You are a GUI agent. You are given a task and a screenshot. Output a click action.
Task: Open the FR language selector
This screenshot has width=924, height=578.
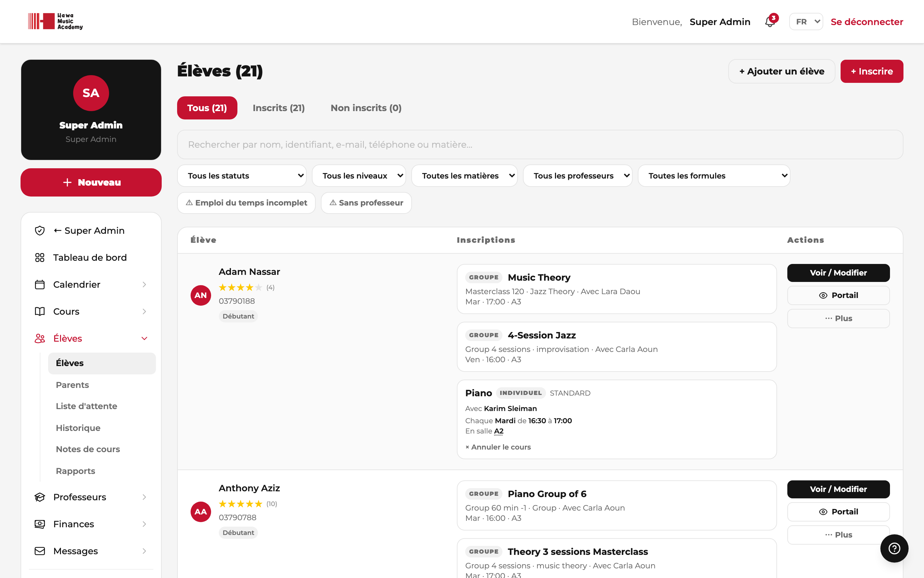point(806,22)
